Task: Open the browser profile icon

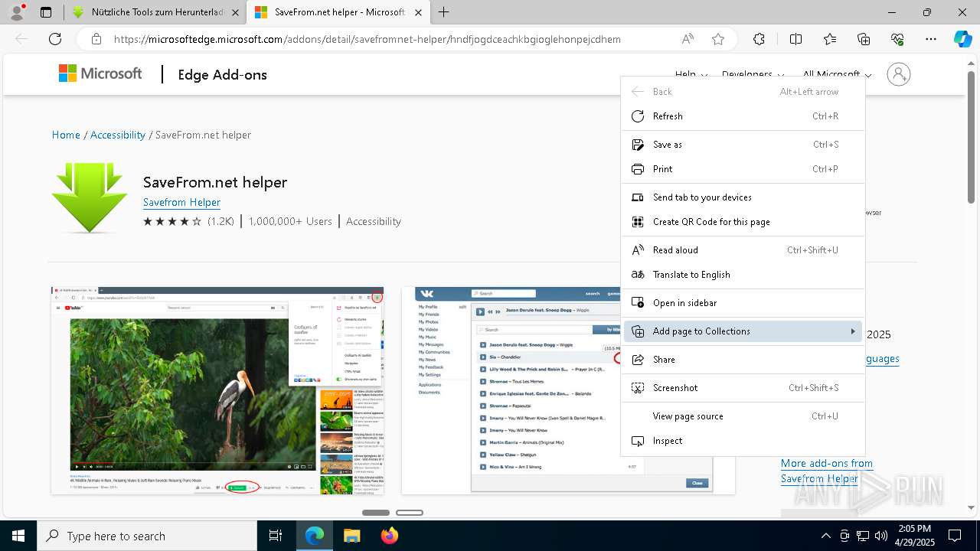Action: (17, 12)
